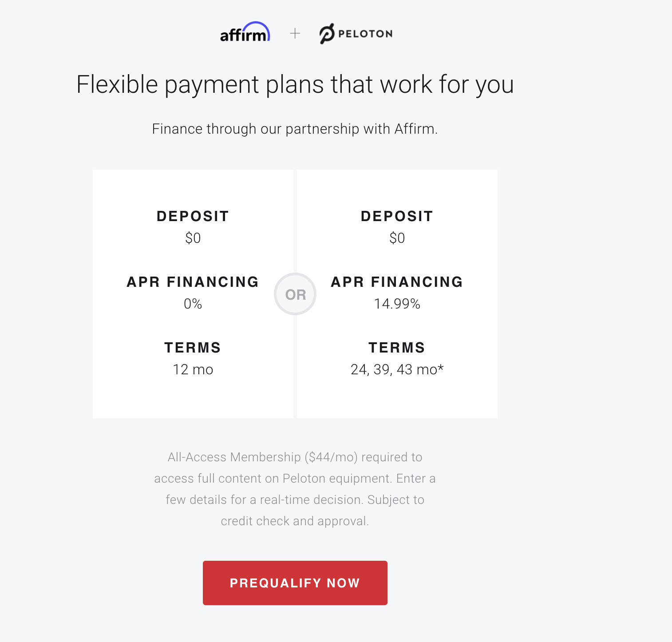Screen dimensions: 672x642
Task: Click the Flexible payment plans heading
Action: click(295, 84)
